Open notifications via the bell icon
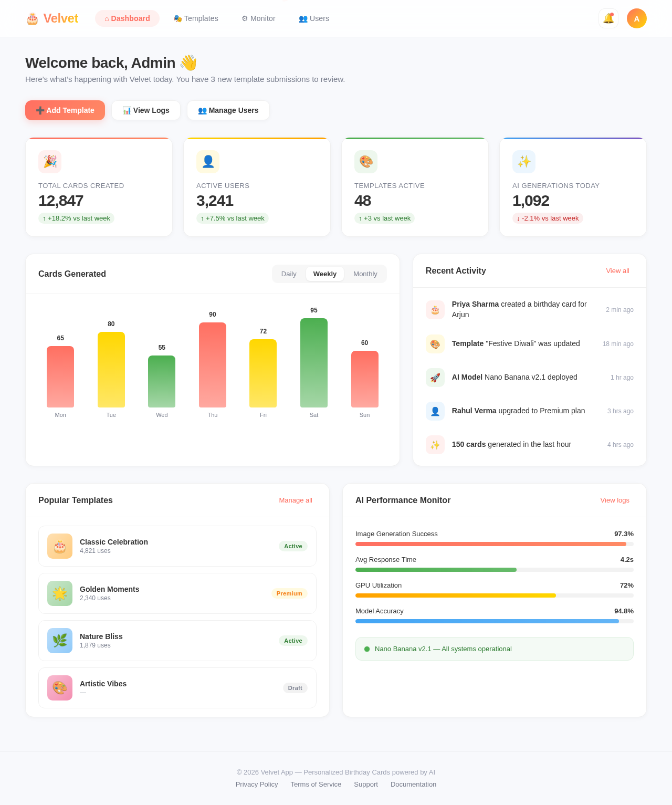This screenshot has width=672, height=805. tap(608, 18)
